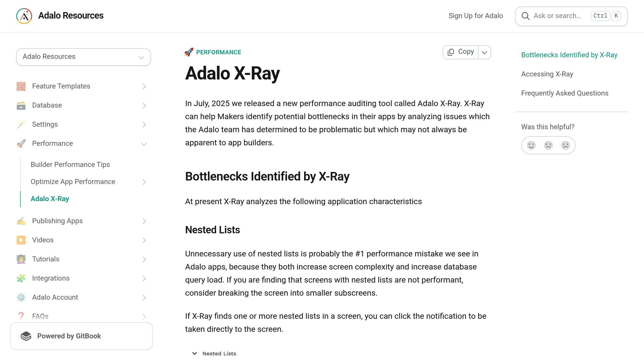Screen dimensions: 644x362
Task: Click the Copy page button
Action: [x=461, y=52]
